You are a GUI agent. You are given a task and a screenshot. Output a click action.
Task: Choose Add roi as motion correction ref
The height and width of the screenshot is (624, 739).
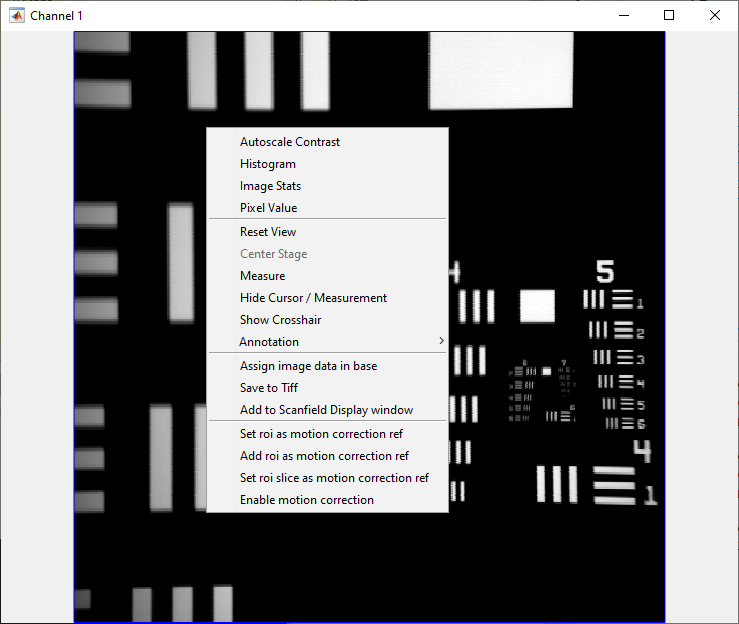coord(324,456)
